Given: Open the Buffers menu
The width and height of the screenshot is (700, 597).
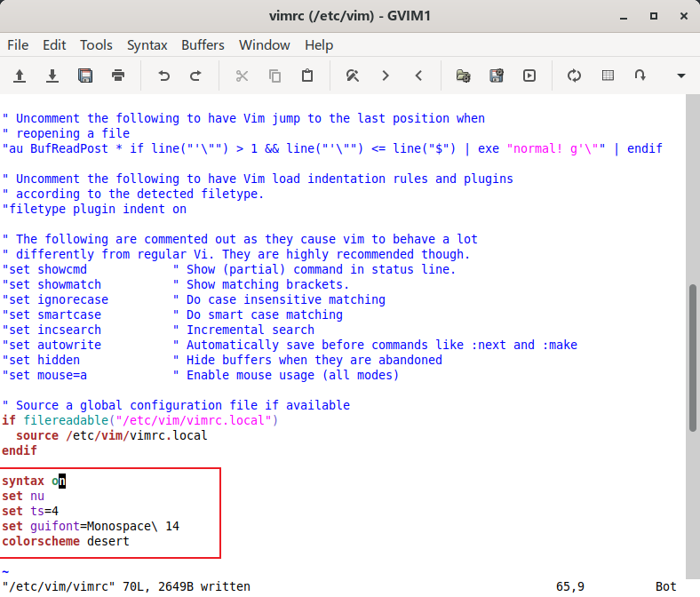Looking at the screenshot, I should pyautogui.click(x=203, y=45).
